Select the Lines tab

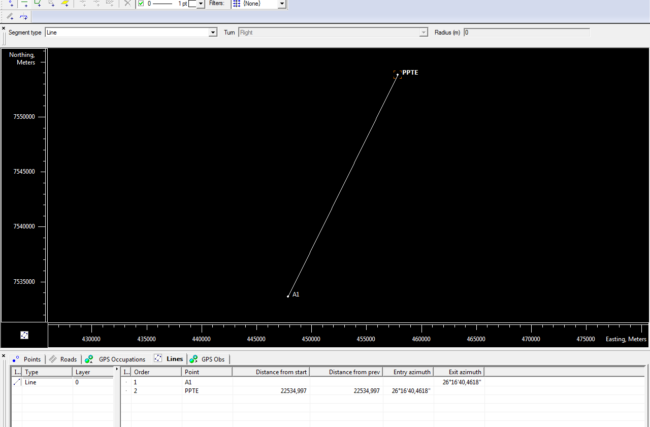pos(169,359)
